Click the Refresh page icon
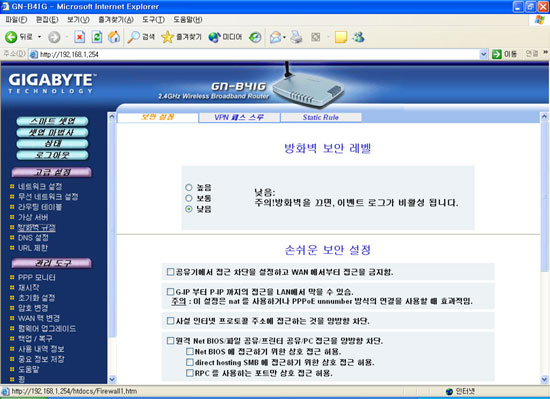The width and height of the screenshot is (550, 399). click(97, 37)
